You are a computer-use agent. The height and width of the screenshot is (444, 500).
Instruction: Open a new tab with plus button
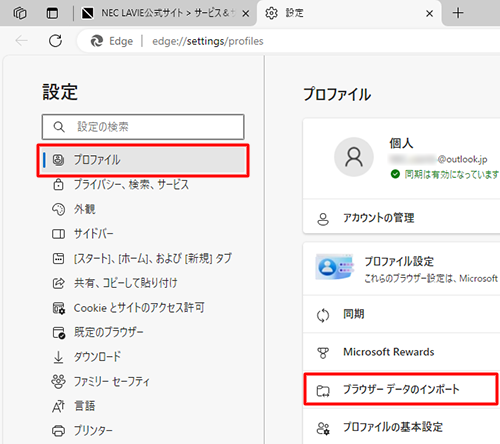coord(458,13)
